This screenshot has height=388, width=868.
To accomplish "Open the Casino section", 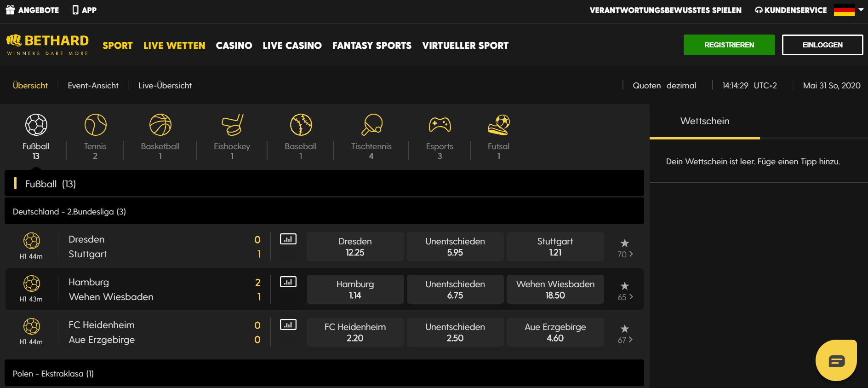I will coord(234,46).
